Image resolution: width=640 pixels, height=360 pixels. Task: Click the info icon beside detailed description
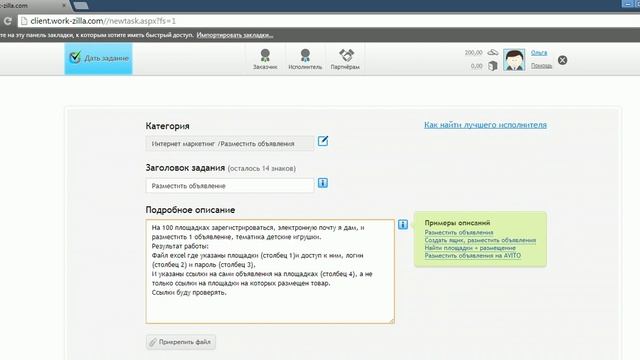pyautogui.click(x=403, y=224)
